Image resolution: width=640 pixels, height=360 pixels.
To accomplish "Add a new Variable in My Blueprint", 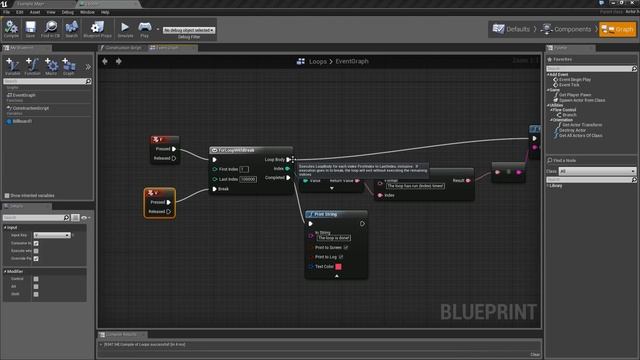I will (x=13, y=66).
